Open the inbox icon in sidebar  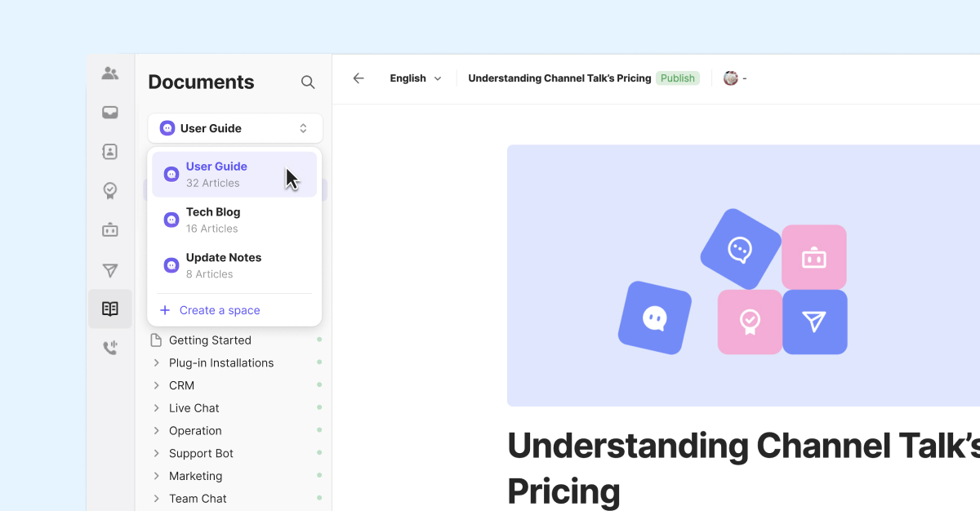pyautogui.click(x=110, y=113)
